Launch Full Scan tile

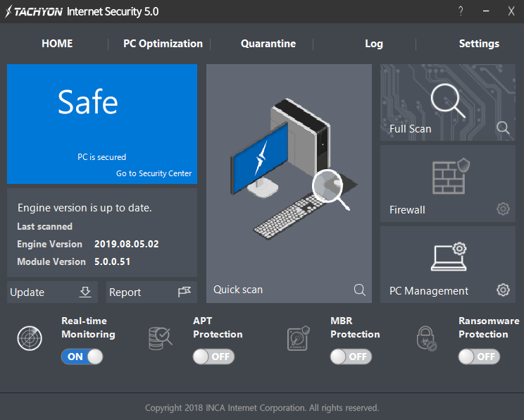(x=448, y=102)
